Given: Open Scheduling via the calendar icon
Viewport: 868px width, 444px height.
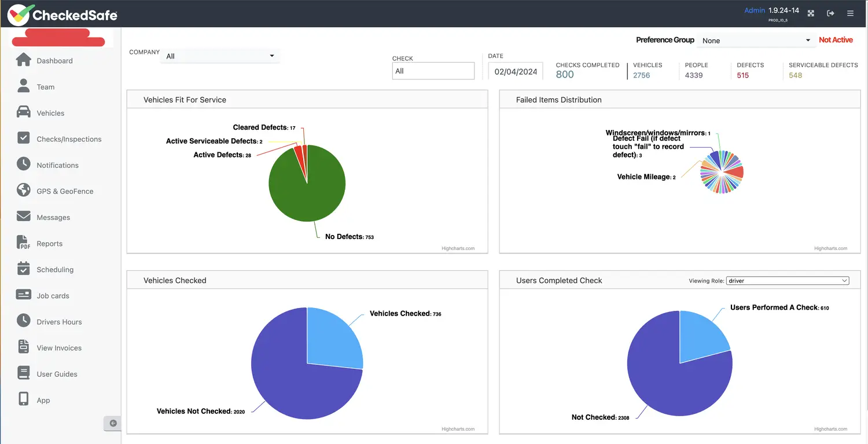Looking at the screenshot, I should [x=23, y=269].
